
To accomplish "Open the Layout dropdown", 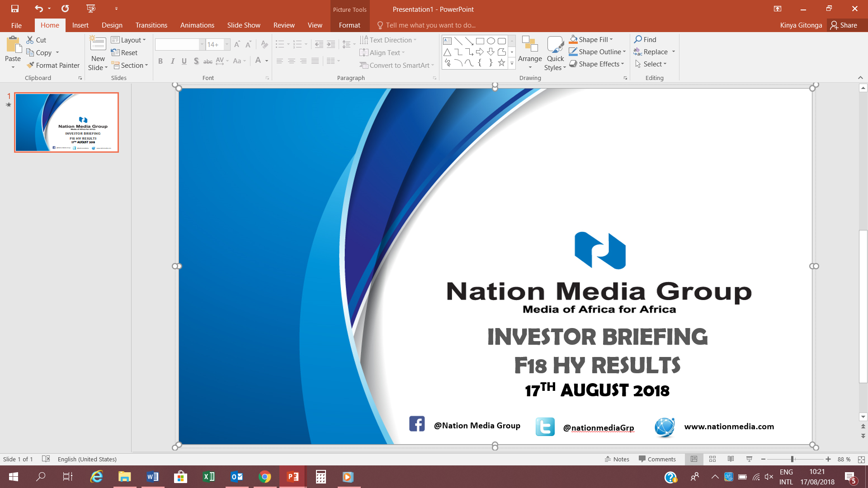I will click(129, 40).
